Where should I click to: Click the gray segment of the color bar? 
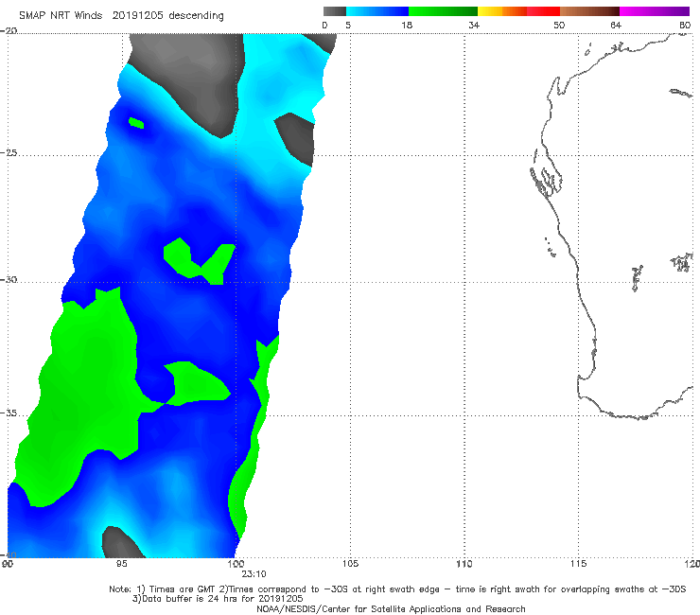335,11
